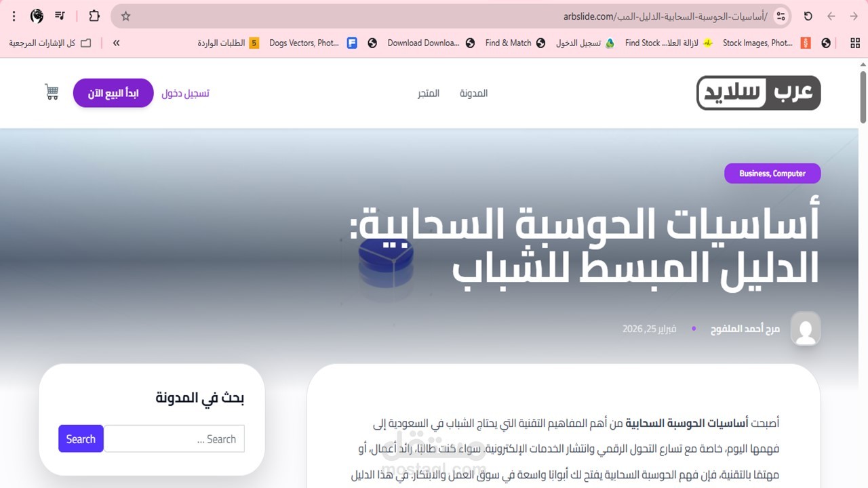Click the Business, Computer category tag

coord(772,174)
